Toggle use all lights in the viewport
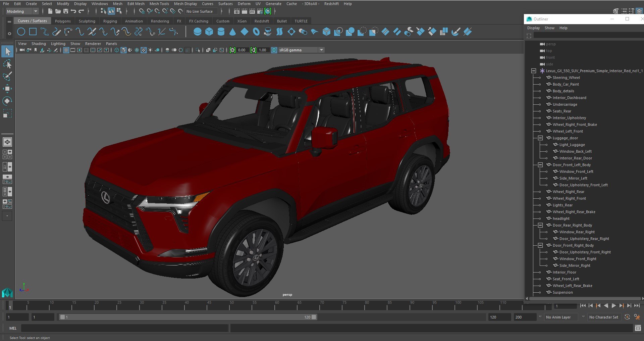644x341 pixels. tap(150, 50)
